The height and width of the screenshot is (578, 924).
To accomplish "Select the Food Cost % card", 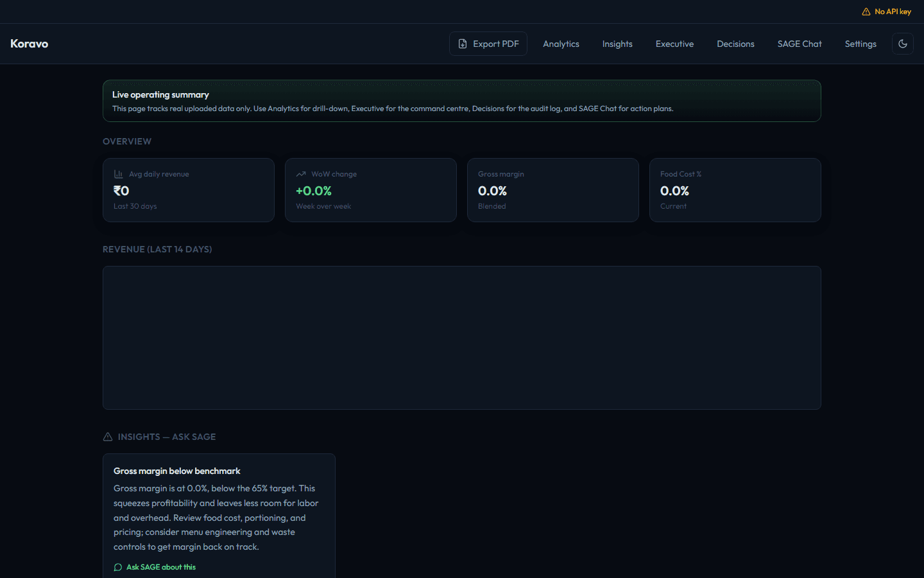I will pos(735,190).
